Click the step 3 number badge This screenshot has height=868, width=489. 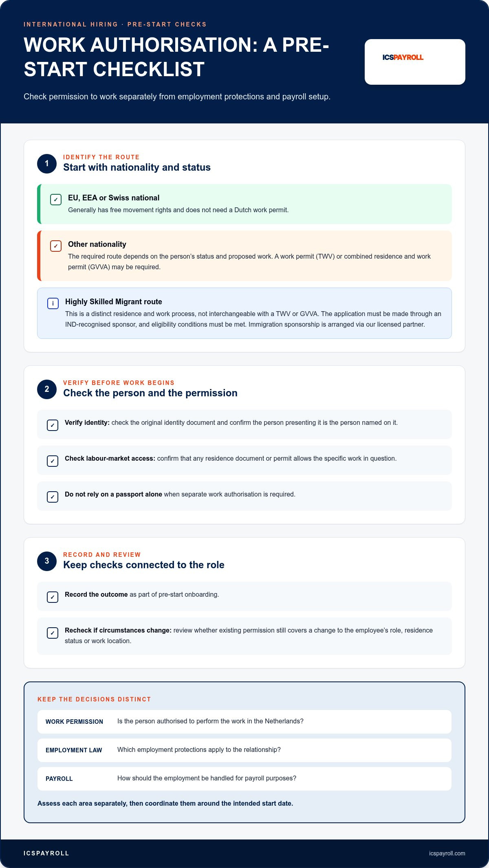point(47,561)
